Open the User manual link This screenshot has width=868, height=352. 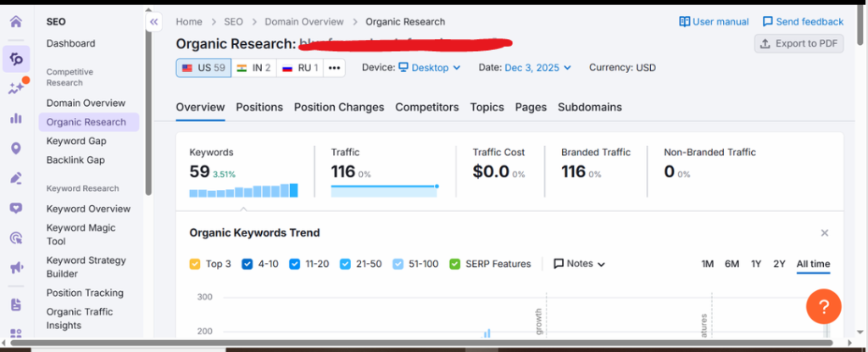point(714,21)
